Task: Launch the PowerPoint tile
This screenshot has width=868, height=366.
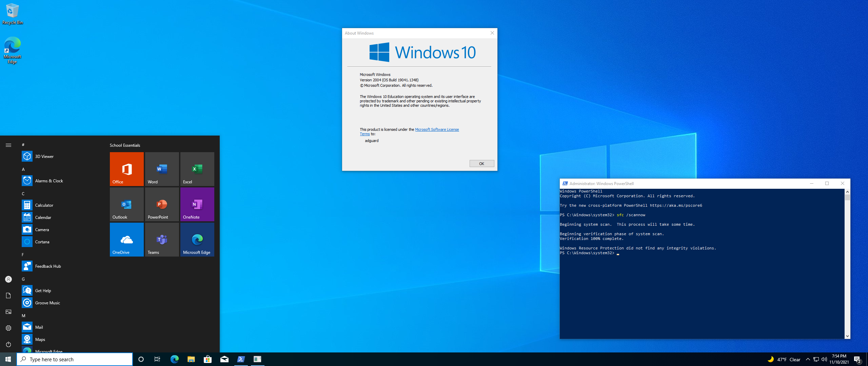Action: click(x=162, y=204)
